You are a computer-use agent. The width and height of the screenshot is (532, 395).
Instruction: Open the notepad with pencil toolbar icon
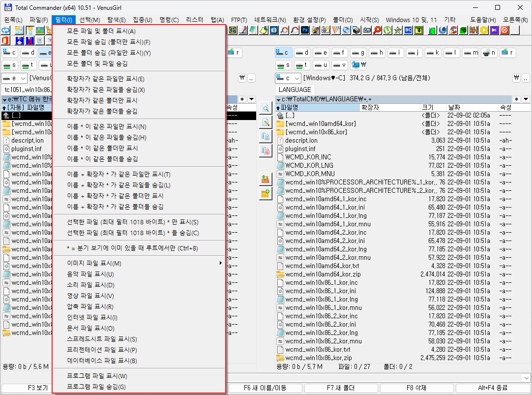(243, 30)
